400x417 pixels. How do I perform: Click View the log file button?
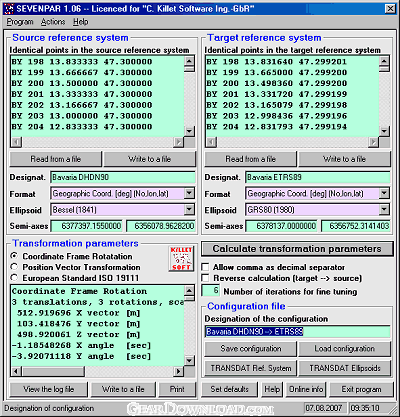pos(49,389)
